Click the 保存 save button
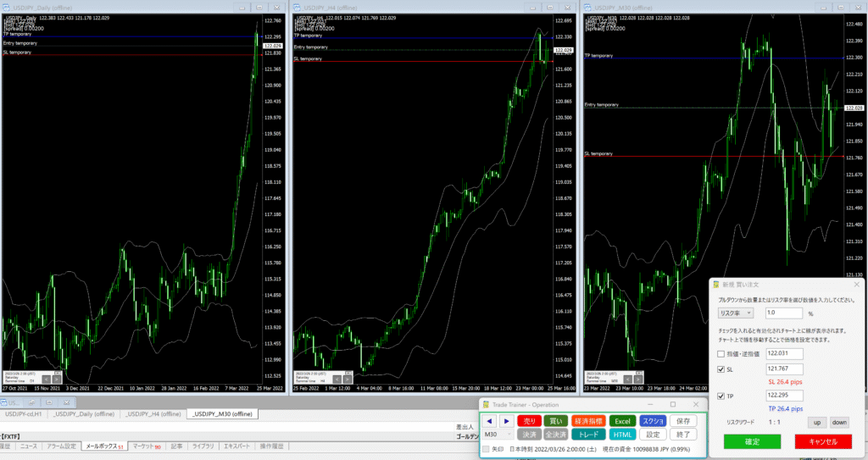 pyautogui.click(x=683, y=421)
